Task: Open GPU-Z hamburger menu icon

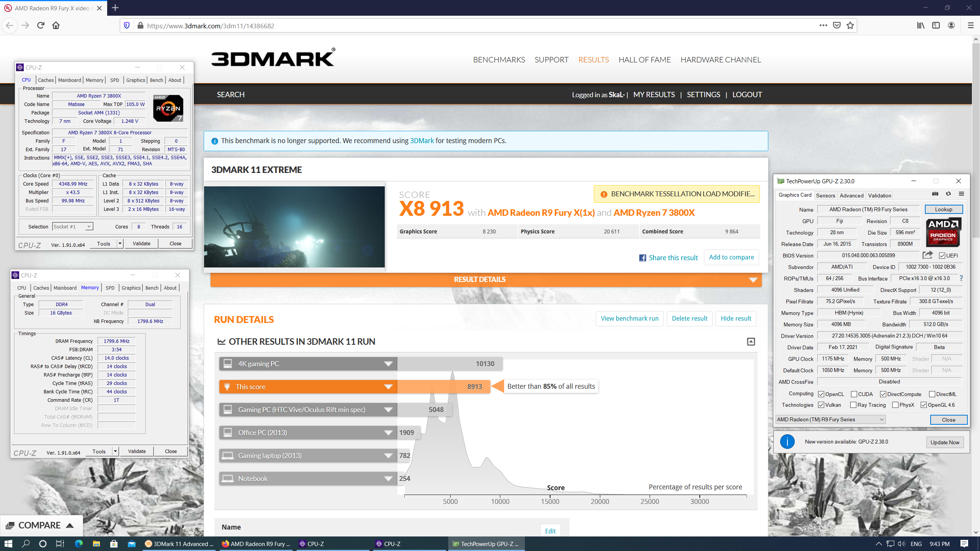Action: [x=961, y=194]
